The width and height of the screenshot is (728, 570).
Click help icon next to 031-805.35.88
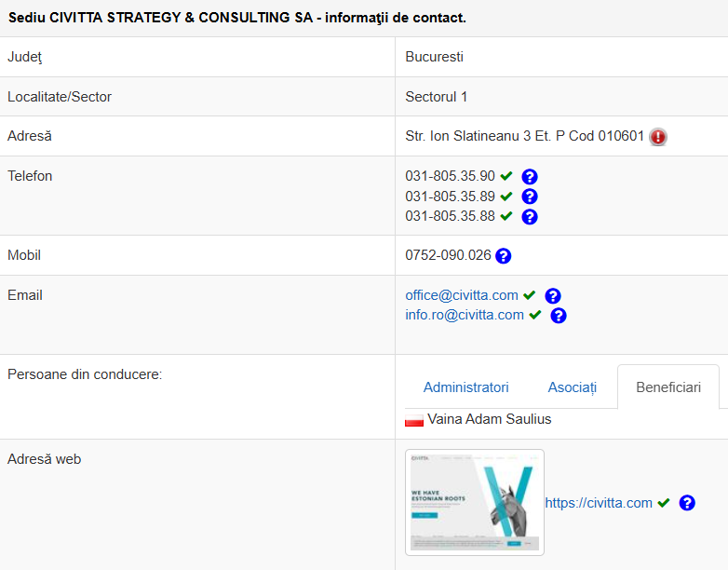click(x=530, y=217)
